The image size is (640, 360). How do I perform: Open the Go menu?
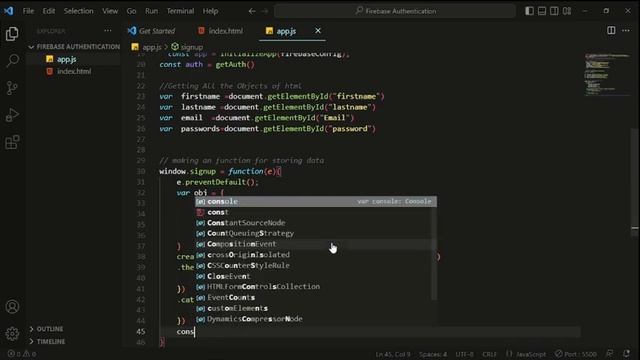click(131, 11)
